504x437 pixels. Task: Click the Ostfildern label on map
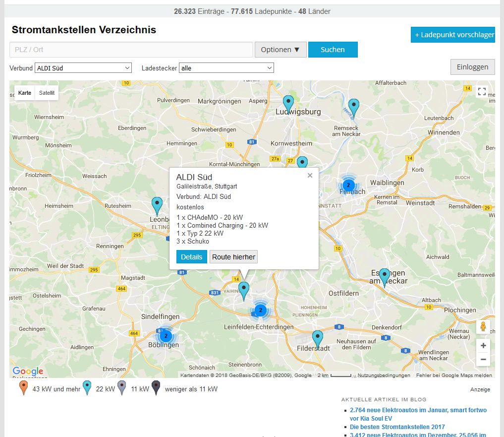[x=343, y=293]
